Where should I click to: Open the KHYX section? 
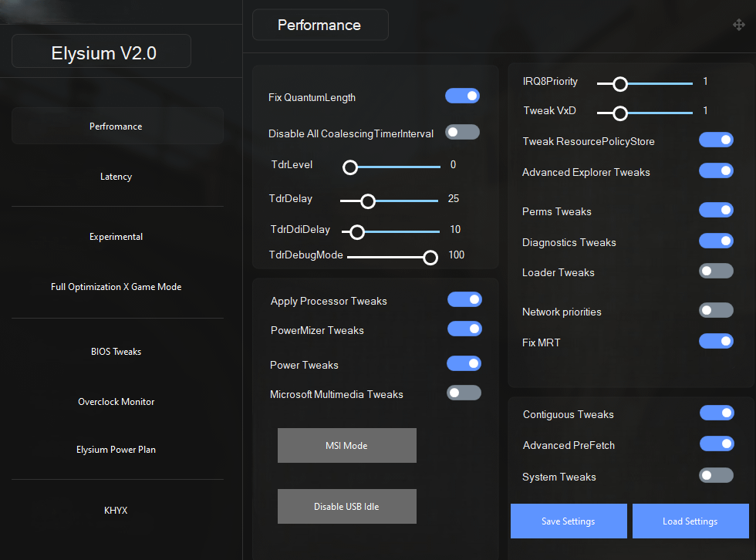(x=116, y=510)
